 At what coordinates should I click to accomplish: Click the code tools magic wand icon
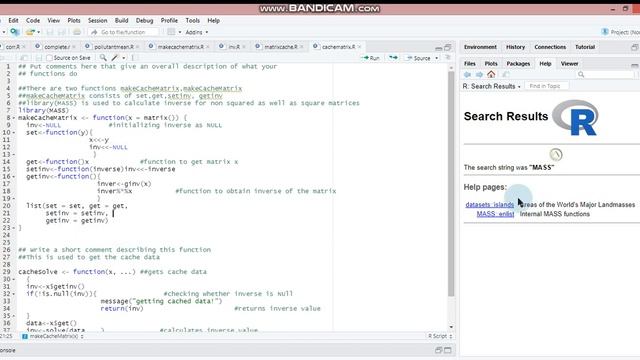tap(115, 58)
